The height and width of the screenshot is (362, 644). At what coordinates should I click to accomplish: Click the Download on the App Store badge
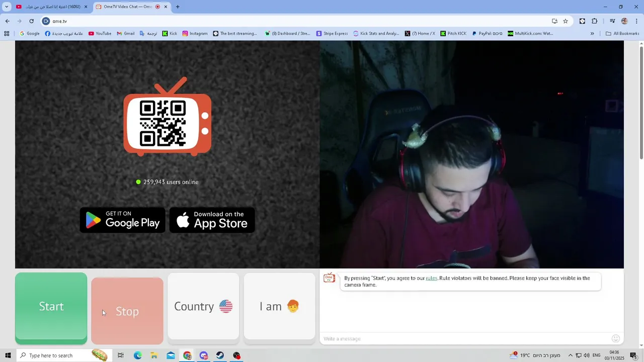click(212, 220)
